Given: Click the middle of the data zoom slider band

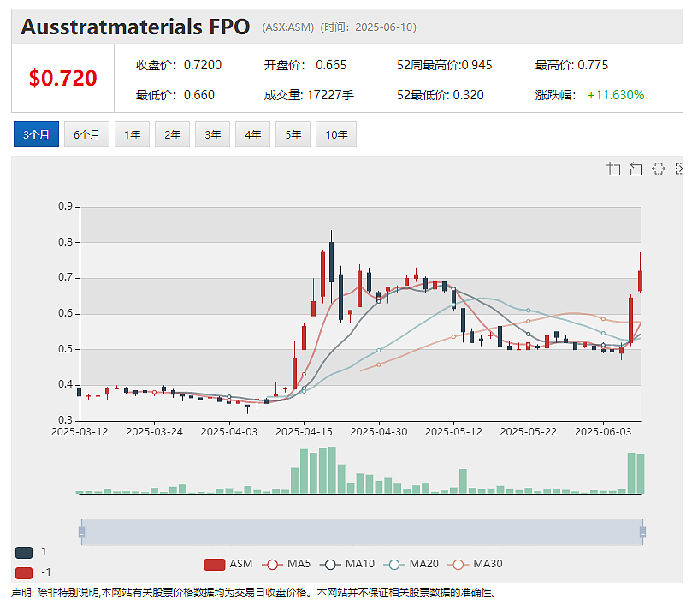Looking at the screenshot, I should pos(362,532).
